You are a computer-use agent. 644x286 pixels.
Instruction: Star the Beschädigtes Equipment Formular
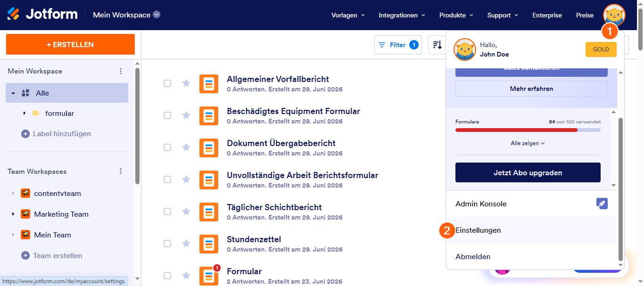coord(186,115)
